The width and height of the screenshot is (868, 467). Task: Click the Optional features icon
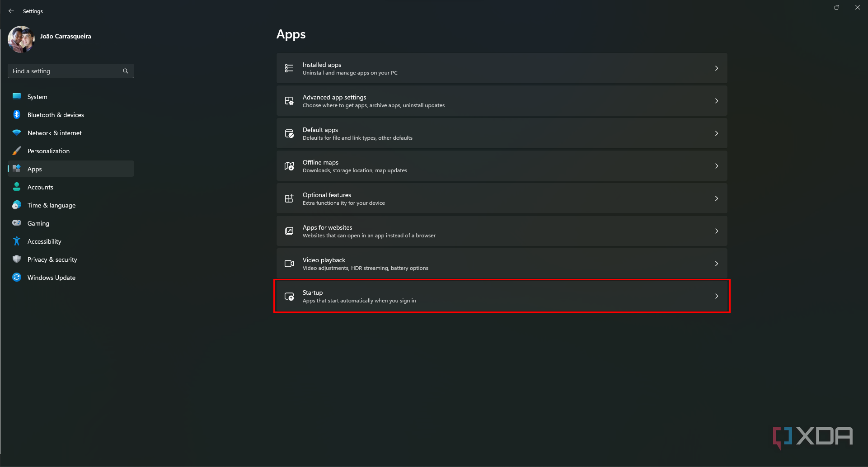click(x=290, y=198)
